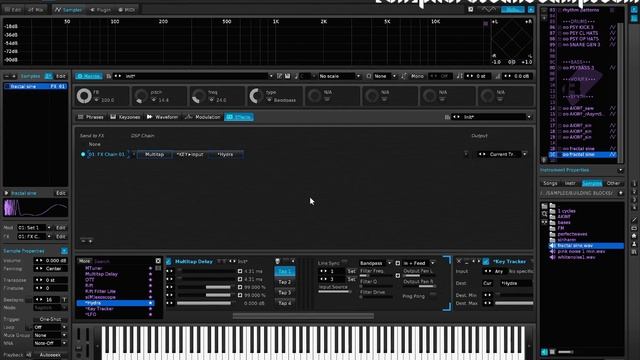The image size is (640, 360).
Task: Open the Phrases editor tab
Action: 91,117
